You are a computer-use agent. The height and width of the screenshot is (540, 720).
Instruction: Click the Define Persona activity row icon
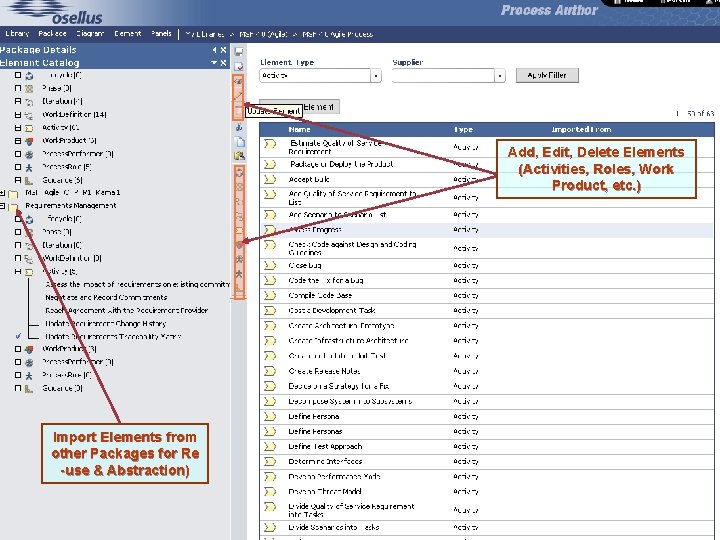click(x=270, y=416)
